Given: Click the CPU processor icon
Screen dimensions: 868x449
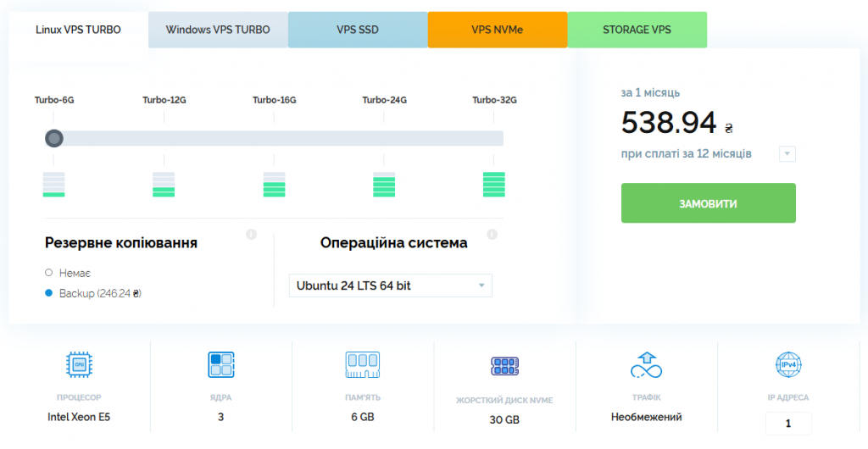Looking at the screenshot, I should click(x=79, y=365).
